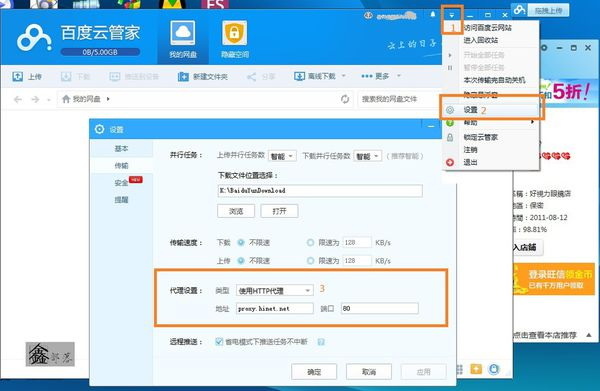
Task: Choose 设置 menu item
Action: pos(492,110)
